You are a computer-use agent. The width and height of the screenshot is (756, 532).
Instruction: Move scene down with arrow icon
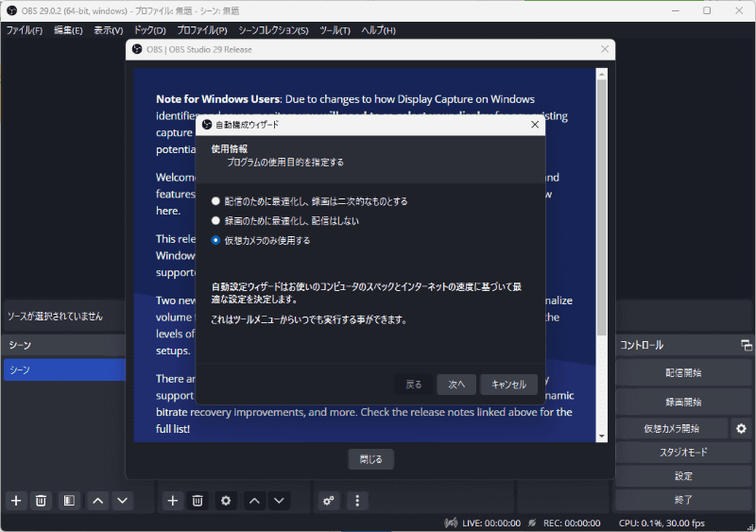123,501
